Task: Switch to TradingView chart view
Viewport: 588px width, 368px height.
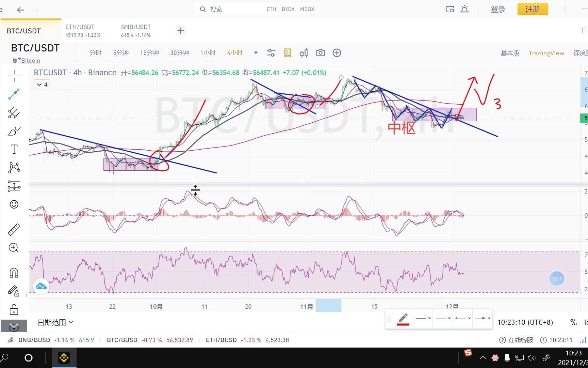Action: click(546, 53)
